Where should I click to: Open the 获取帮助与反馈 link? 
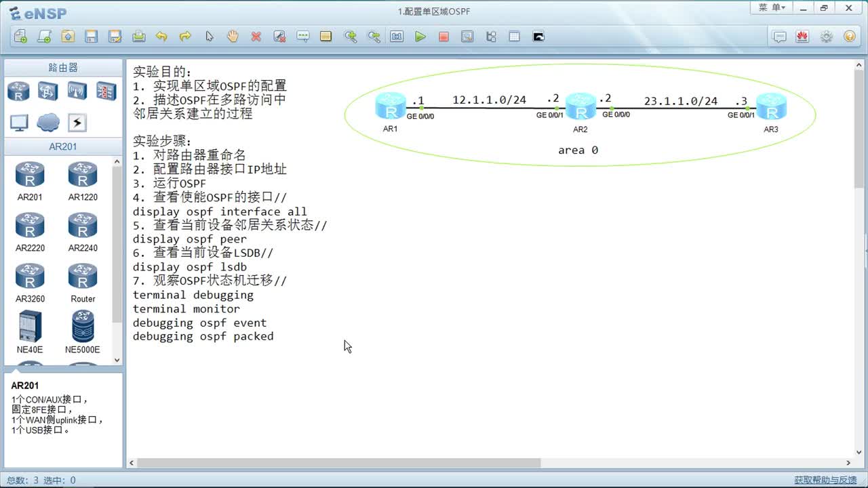(x=825, y=480)
